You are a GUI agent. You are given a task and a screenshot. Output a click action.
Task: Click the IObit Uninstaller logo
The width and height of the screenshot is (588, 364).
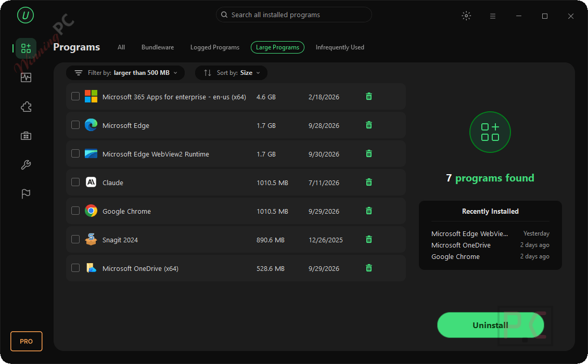point(25,15)
